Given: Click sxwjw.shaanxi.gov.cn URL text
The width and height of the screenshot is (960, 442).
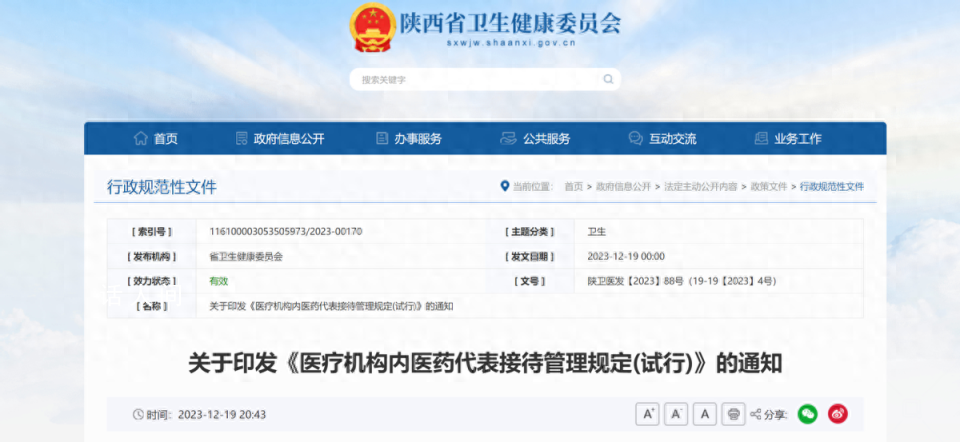Looking at the screenshot, I should click(511, 43).
